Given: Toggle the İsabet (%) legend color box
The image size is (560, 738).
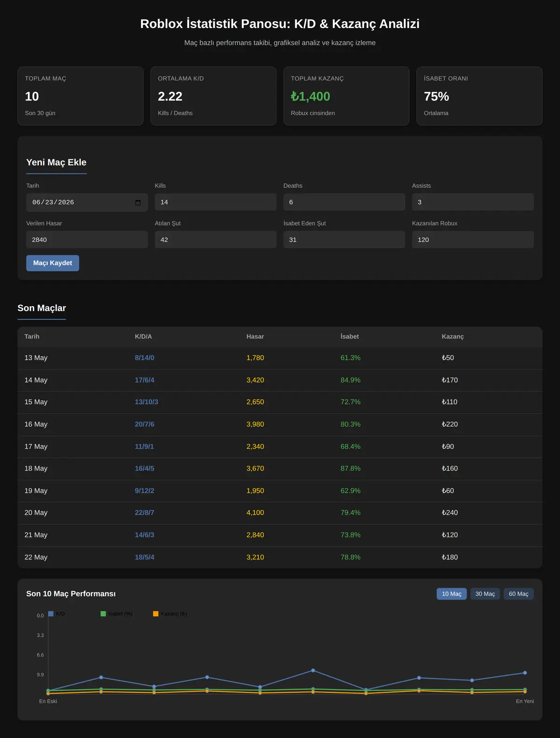Looking at the screenshot, I should [103, 614].
